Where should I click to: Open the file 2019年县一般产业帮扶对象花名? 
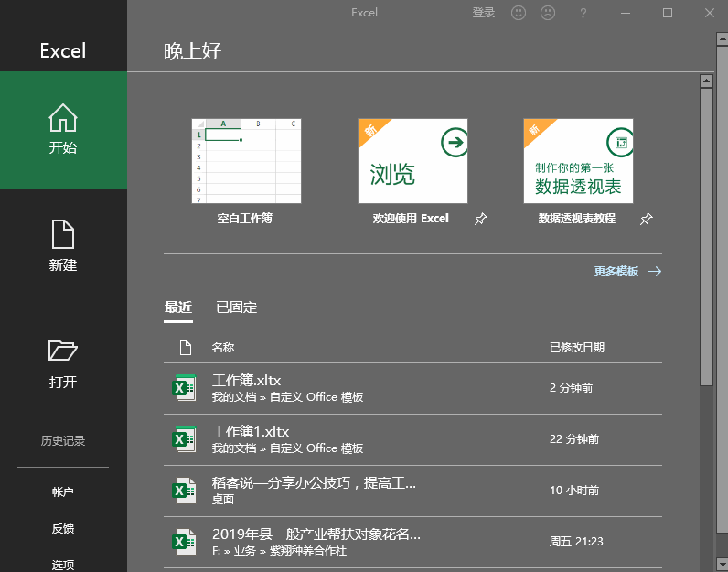tap(412, 542)
